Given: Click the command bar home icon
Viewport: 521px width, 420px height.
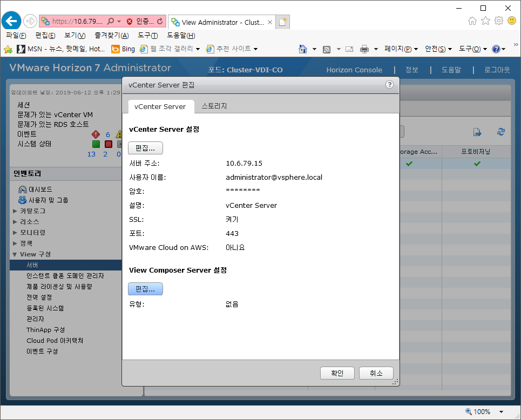Looking at the screenshot, I should click(303, 49).
